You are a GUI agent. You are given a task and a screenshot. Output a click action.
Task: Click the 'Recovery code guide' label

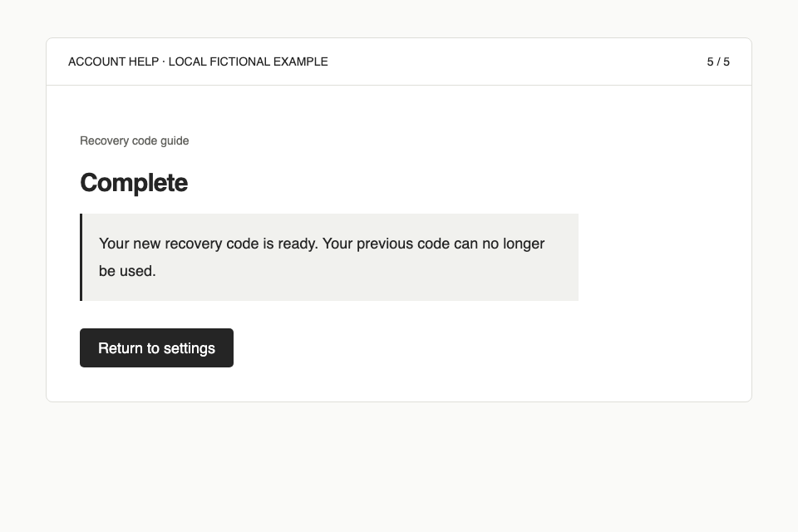coord(135,141)
